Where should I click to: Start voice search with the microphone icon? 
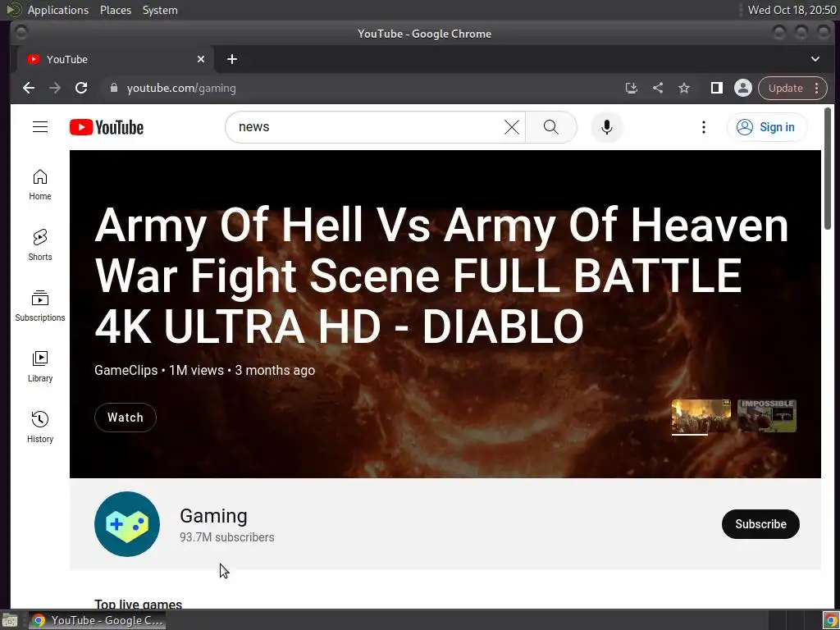606,127
